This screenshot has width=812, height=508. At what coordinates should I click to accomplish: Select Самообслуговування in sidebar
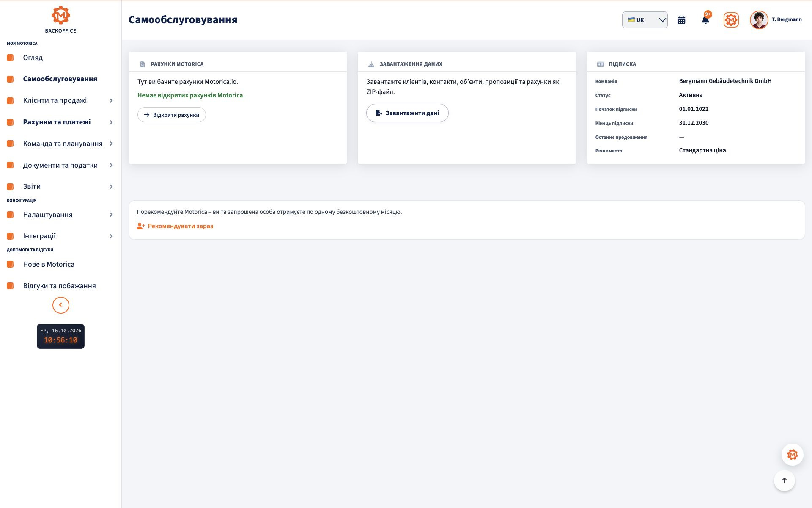click(60, 79)
